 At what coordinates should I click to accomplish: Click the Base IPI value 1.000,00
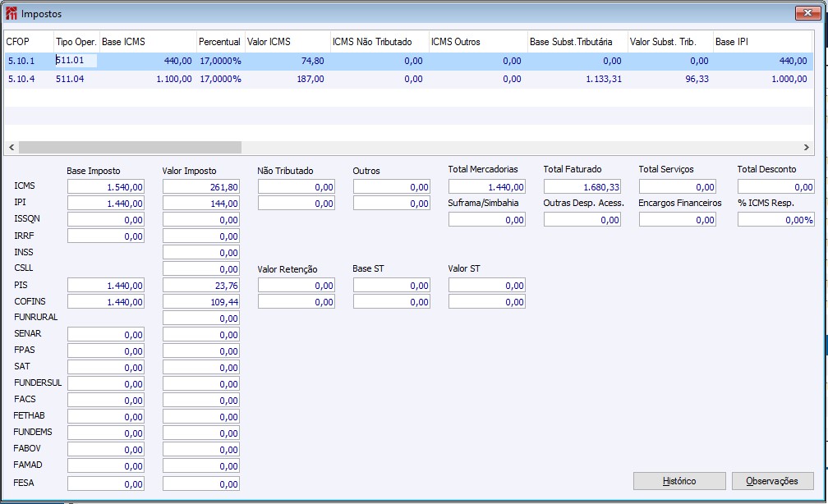789,79
